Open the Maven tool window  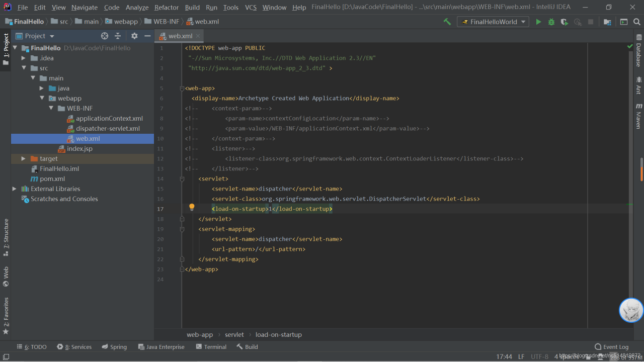(639, 116)
